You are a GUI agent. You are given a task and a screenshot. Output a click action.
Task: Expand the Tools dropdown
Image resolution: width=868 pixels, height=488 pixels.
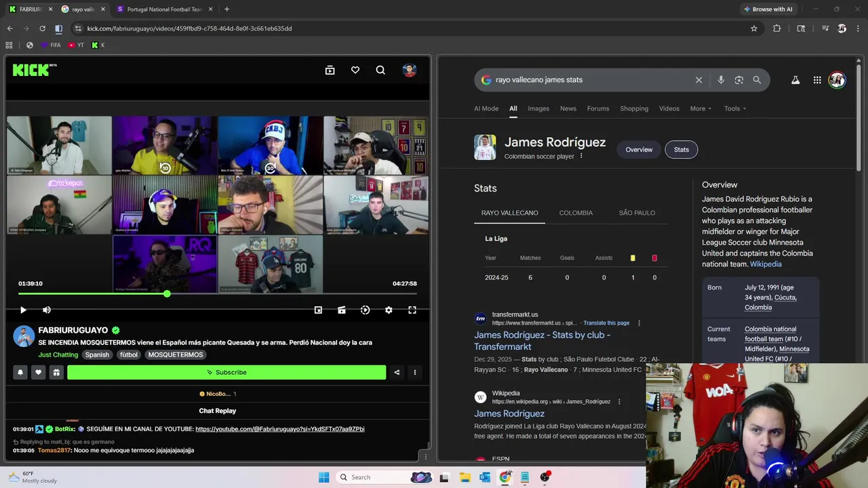(735, 108)
